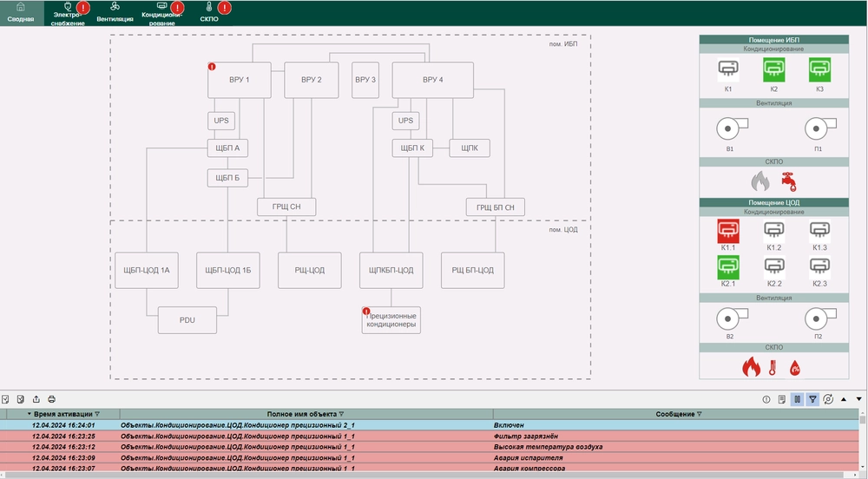The image size is (868, 479).
Task: Click the ВРУ 1 block in the diagram
Action: [x=240, y=80]
